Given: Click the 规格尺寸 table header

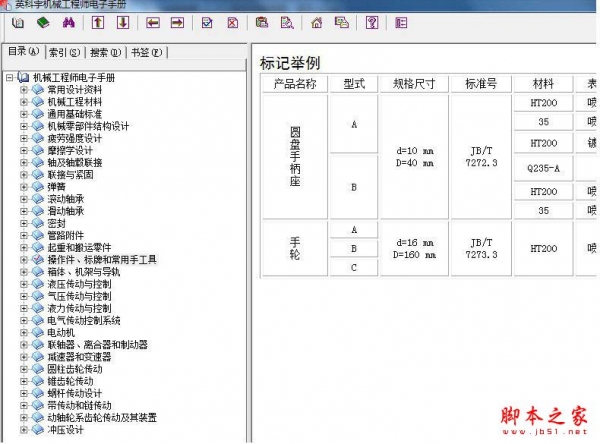Looking at the screenshot, I should pos(414,84).
